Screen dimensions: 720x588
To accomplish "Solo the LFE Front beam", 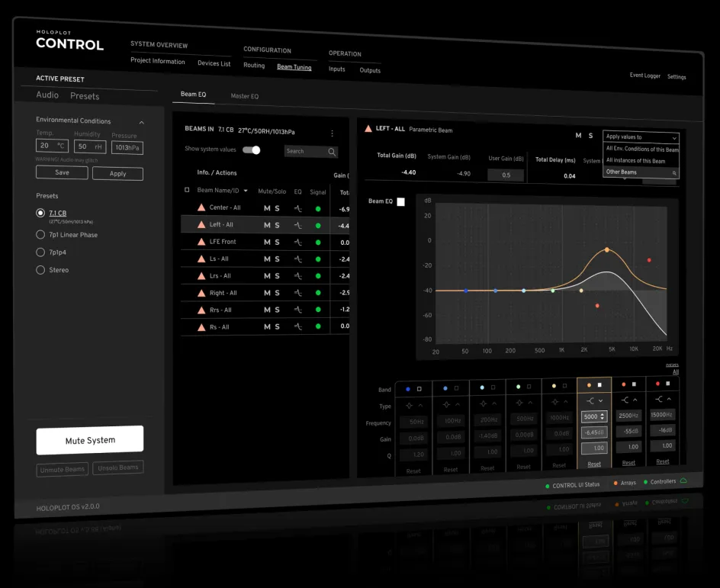I will tap(277, 242).
